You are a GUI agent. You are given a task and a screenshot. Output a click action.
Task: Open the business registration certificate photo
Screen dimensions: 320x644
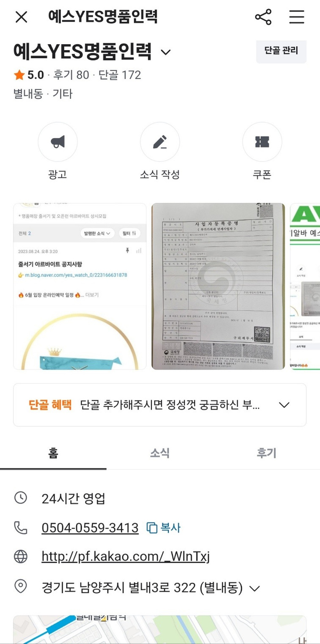pos(218,286)
